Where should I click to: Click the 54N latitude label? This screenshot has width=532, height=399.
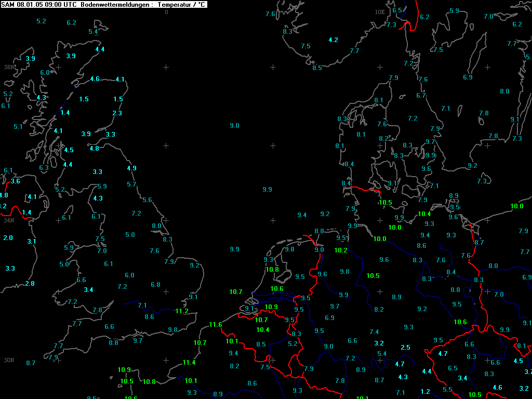[9, 220]
